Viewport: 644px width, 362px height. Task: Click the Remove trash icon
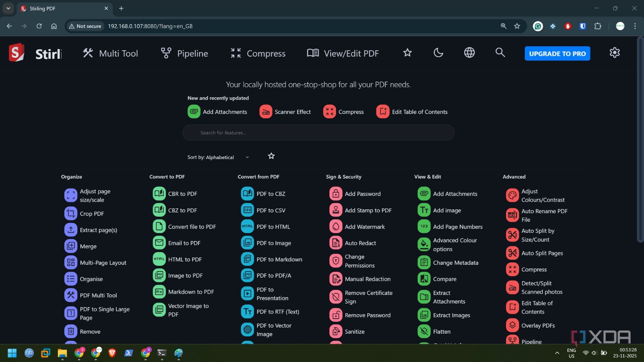point(71,331)
